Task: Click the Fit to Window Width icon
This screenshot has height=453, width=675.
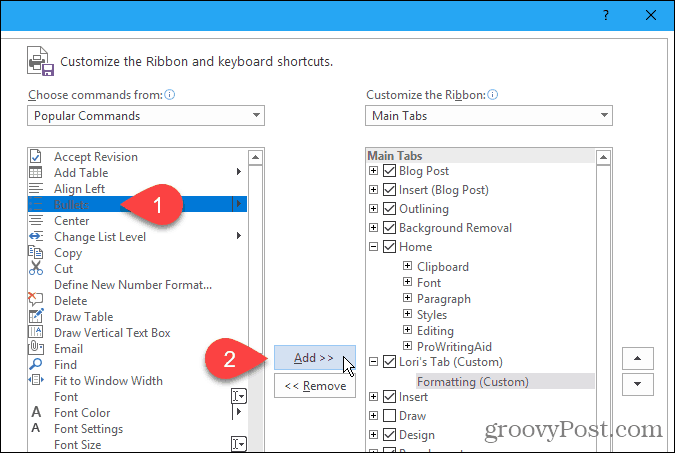Action: [x=36, y=380]
